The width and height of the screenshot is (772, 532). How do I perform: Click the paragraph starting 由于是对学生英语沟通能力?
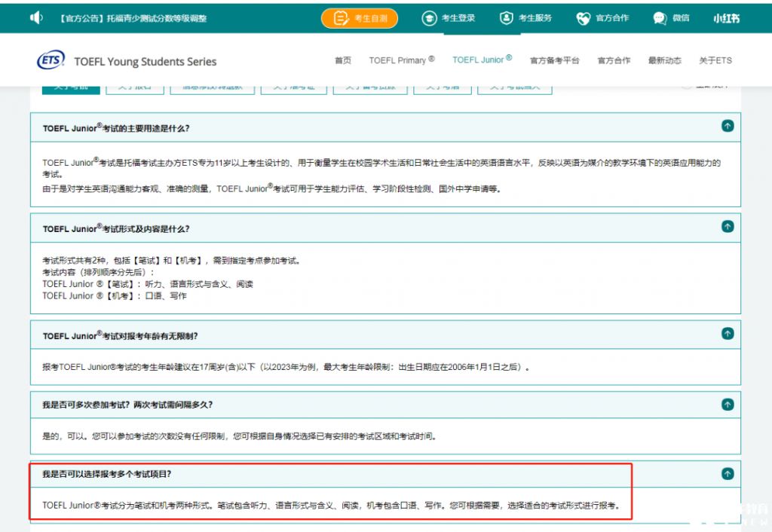[271, 188]
